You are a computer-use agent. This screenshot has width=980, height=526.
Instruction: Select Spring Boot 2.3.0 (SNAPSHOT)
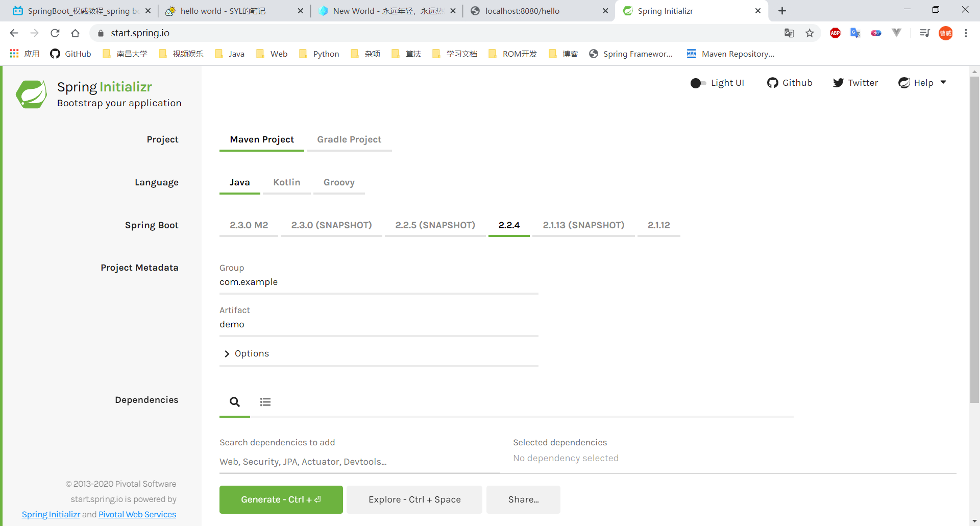click(x=331, y=225)
